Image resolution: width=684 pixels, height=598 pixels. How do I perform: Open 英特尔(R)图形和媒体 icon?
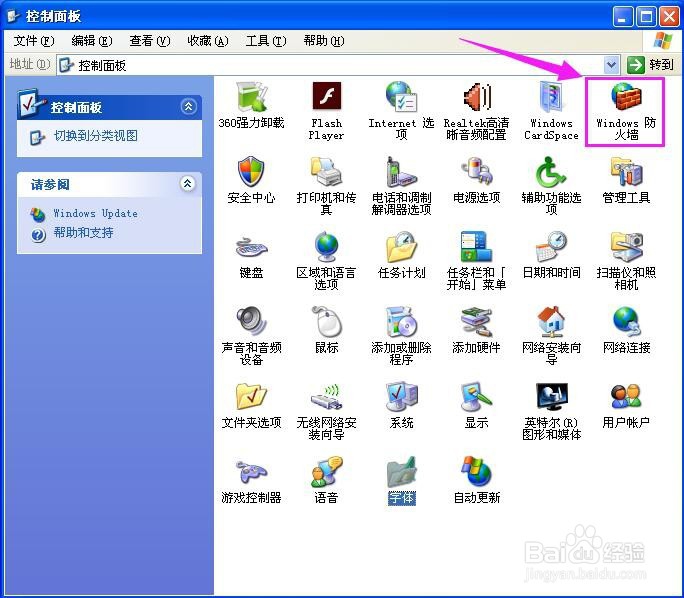(x=551, y=396)
